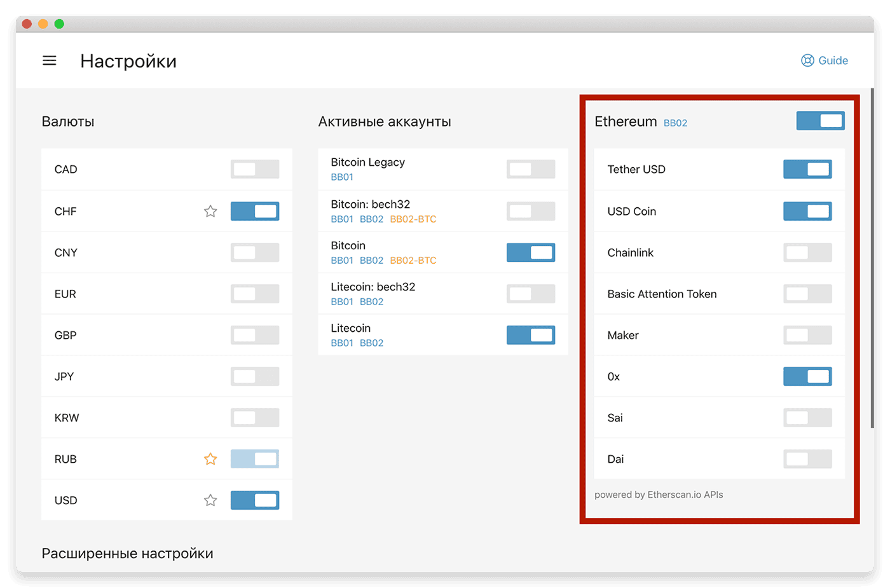Click the orange star next to RUB
This screenshot has height=588, width=890.
tap(210, 459)
